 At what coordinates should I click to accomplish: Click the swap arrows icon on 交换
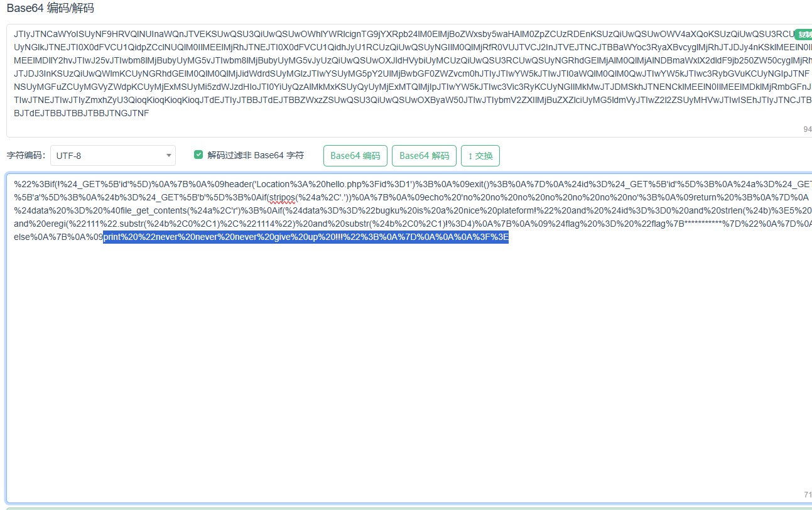tap(470, 156)
